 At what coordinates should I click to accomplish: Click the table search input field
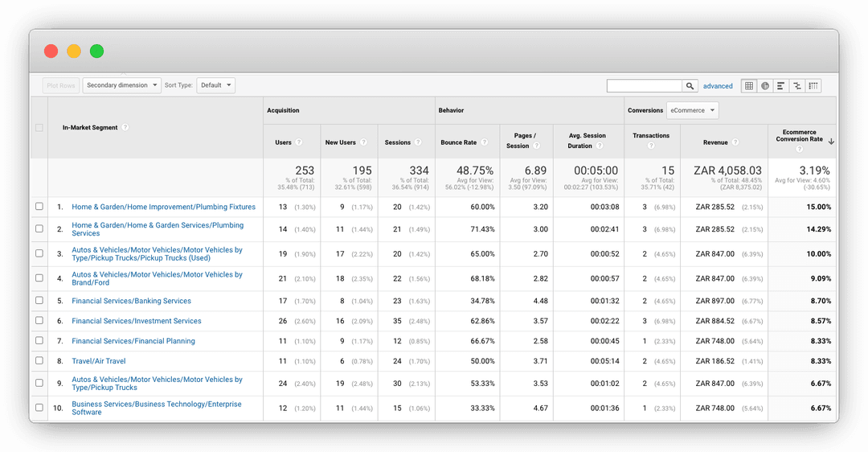pos(645,86)
